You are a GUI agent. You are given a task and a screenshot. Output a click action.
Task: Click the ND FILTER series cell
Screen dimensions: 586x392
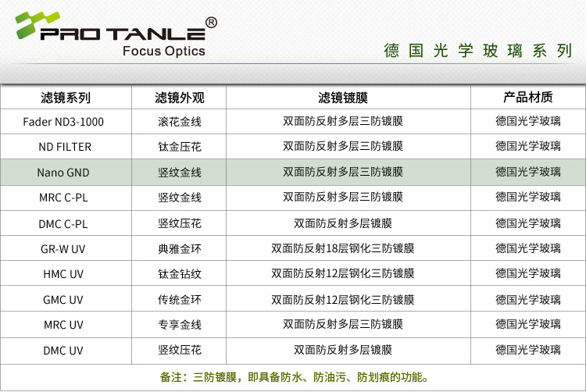point(64,147)
